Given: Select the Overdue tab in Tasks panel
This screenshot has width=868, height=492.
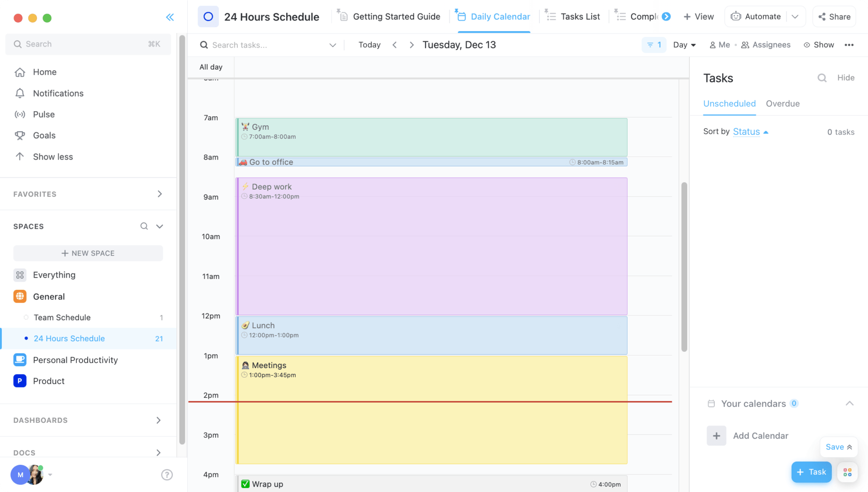Looking at the screenshot, I should pos(783,103).
